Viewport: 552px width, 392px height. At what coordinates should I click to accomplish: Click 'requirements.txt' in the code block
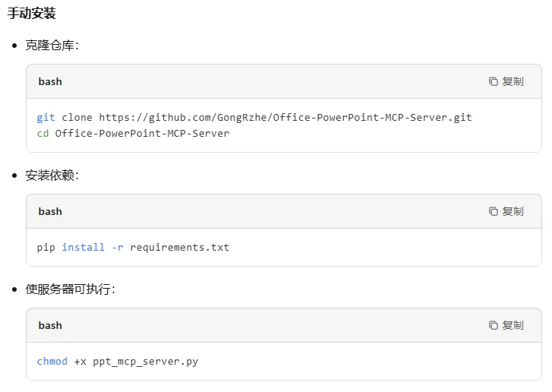tap(179, 248)
